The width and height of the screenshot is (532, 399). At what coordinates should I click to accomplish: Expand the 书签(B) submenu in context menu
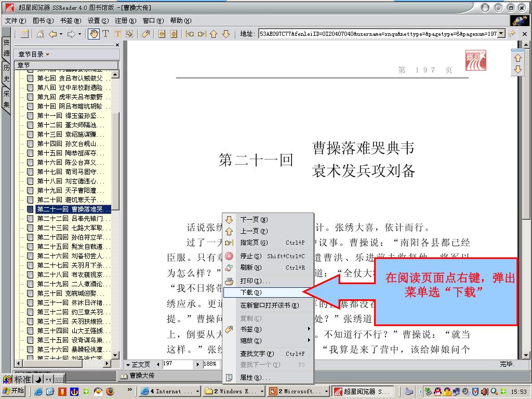(x=309, y=329)
